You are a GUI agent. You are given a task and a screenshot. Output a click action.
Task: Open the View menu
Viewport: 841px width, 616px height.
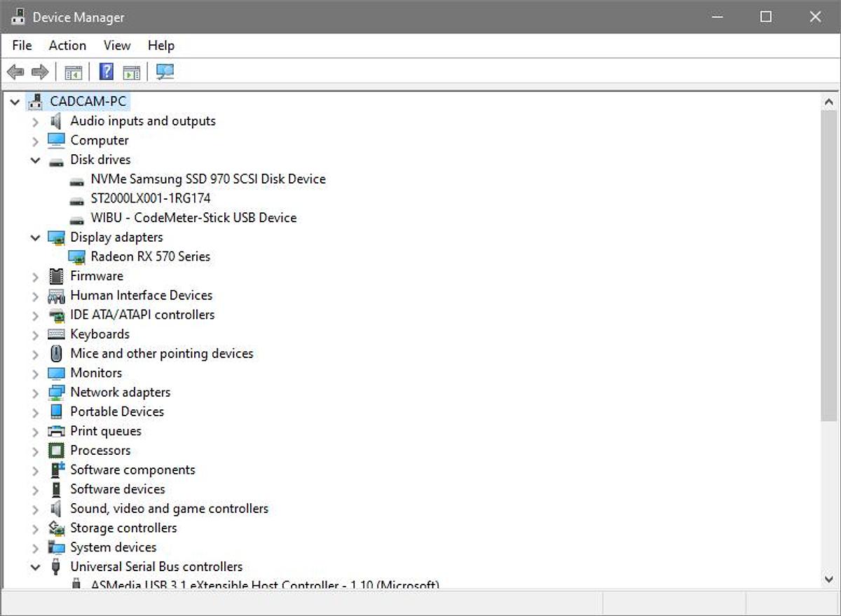point(117,46)
